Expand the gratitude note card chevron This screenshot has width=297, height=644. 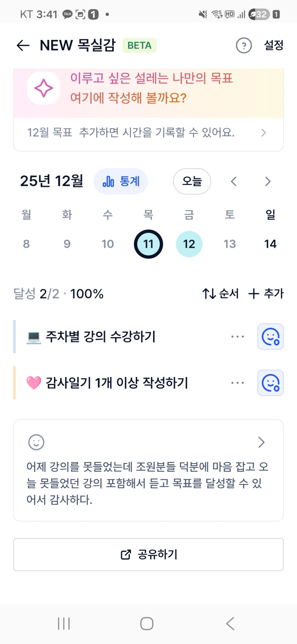[262, 442]
